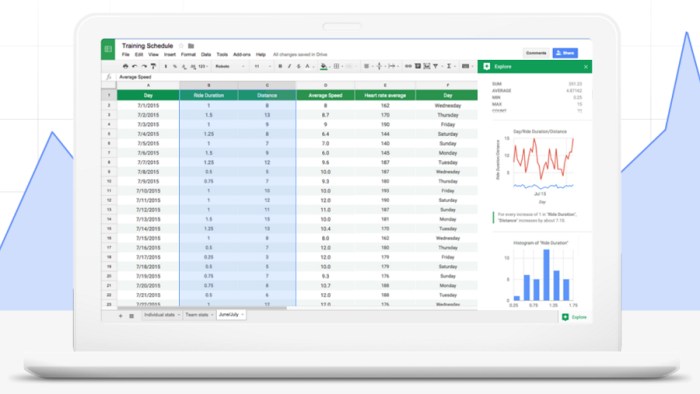Open the fill color bucket
This screenshot has height=394, width=700.
click(x=324, y=66)
